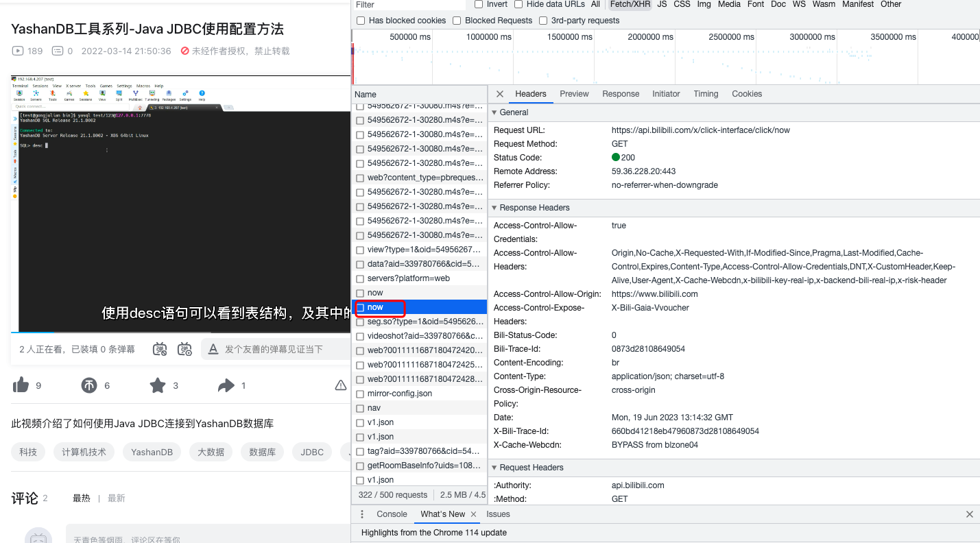The height and width of the screenshot is (543, 980).
Task: Filter requests by Fetch/XHR
Action: click(630, 4)
